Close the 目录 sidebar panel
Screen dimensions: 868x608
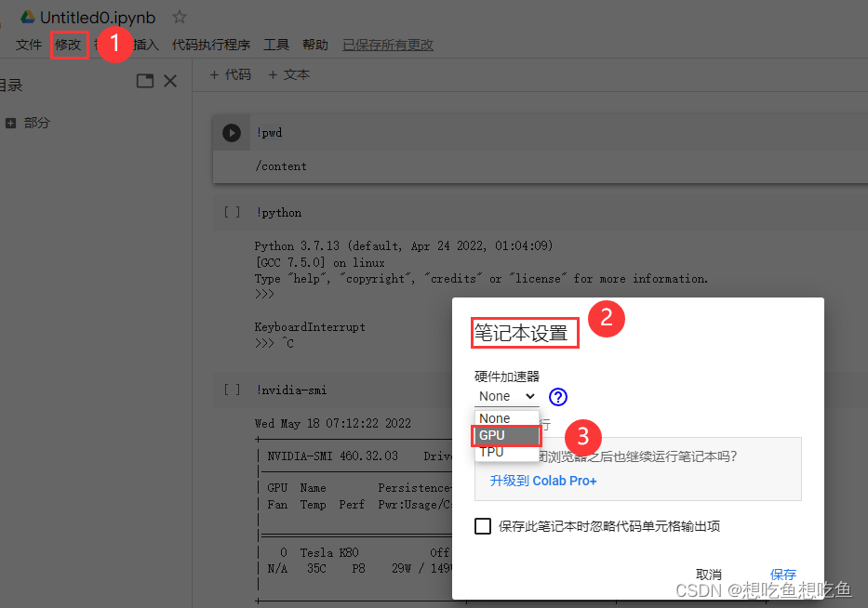tap(170, 82)
